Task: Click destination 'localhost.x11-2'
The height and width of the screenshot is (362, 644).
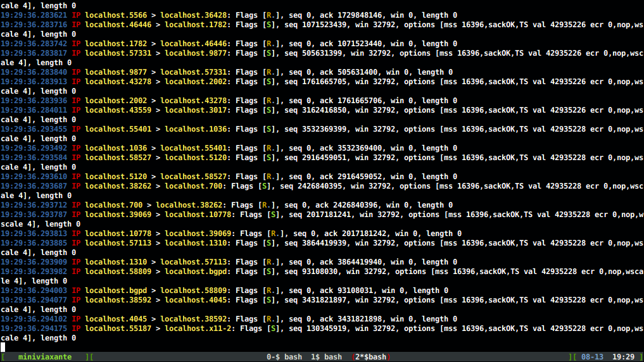Action: point(198,328)
